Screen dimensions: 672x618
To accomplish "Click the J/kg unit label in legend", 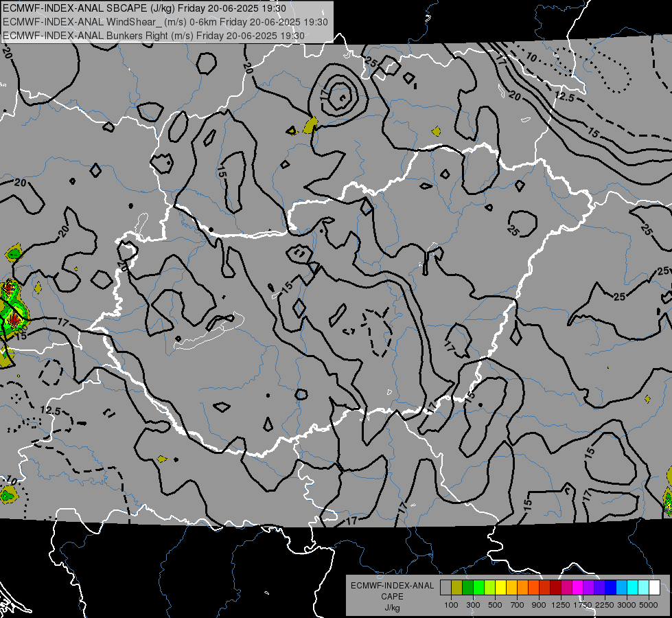I will (x=393, y=608).
